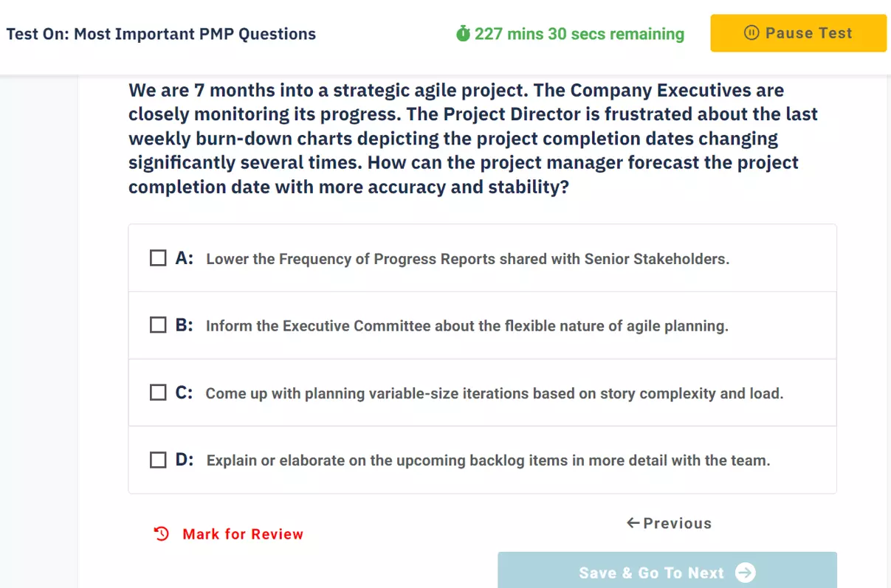Click the left arrow next to Previous
The image size is (891, 588).
[x=632, y=522]
